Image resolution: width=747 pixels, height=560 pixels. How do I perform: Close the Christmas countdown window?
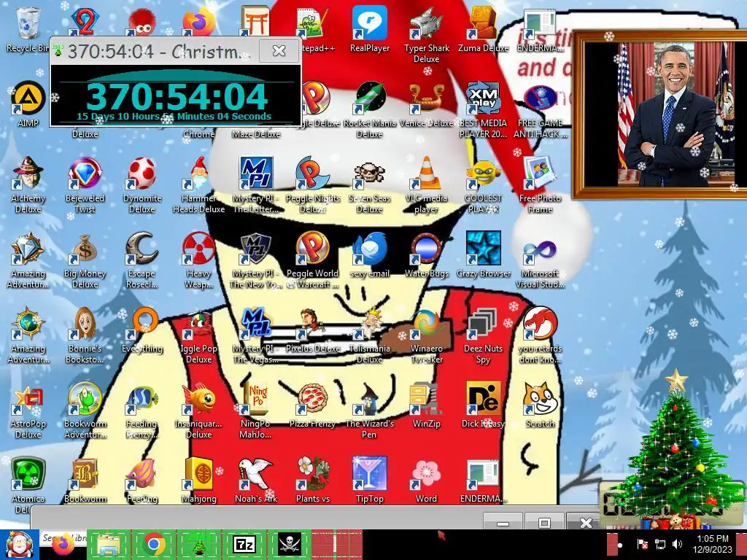279,50
